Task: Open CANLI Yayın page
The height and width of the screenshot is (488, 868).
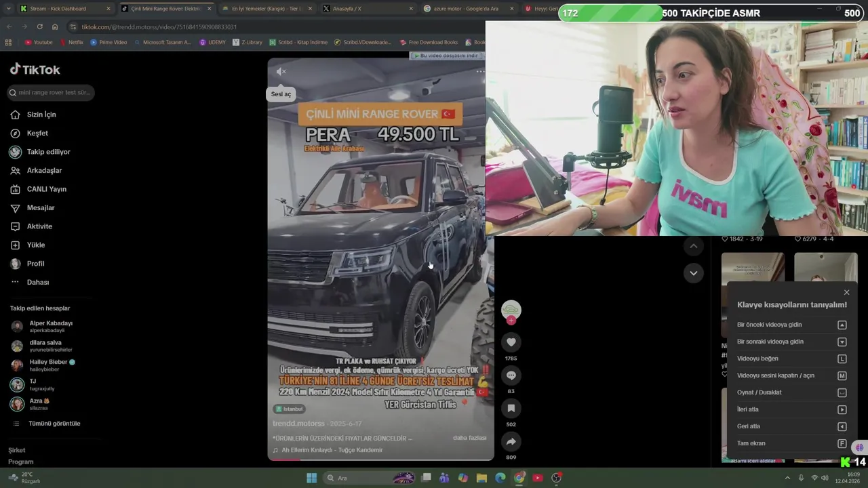Action: [46, 189]
